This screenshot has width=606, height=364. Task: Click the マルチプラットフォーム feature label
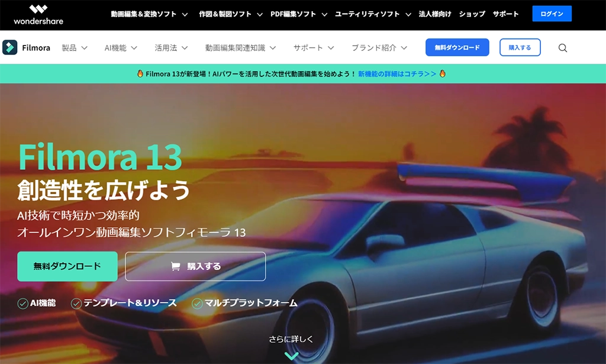pyautogui.click(x=251, y=303)
